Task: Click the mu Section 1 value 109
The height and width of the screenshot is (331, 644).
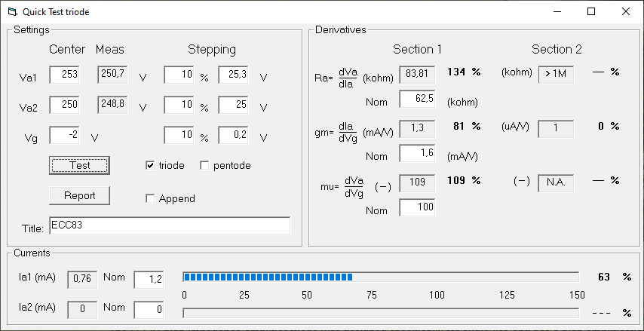Action: (417, 182)
